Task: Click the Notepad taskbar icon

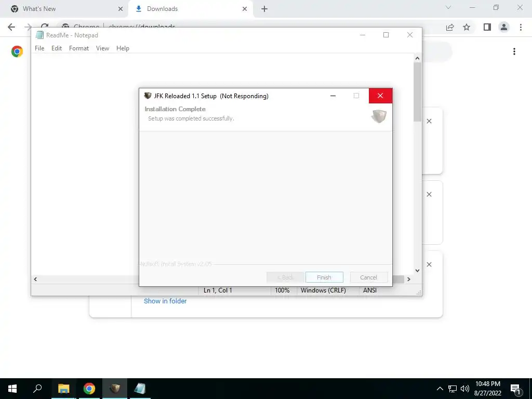Action: point(140,389)
